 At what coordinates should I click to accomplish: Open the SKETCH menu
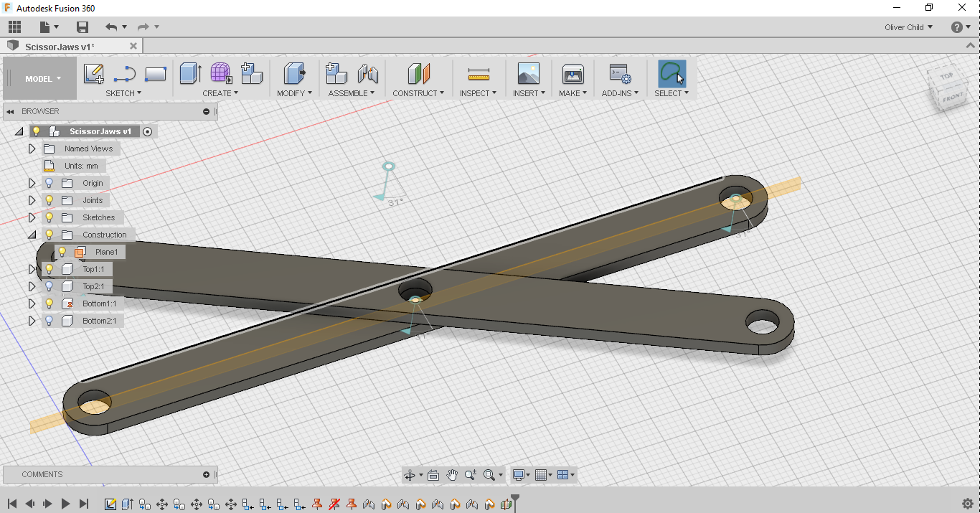click(x=123, y=93)
